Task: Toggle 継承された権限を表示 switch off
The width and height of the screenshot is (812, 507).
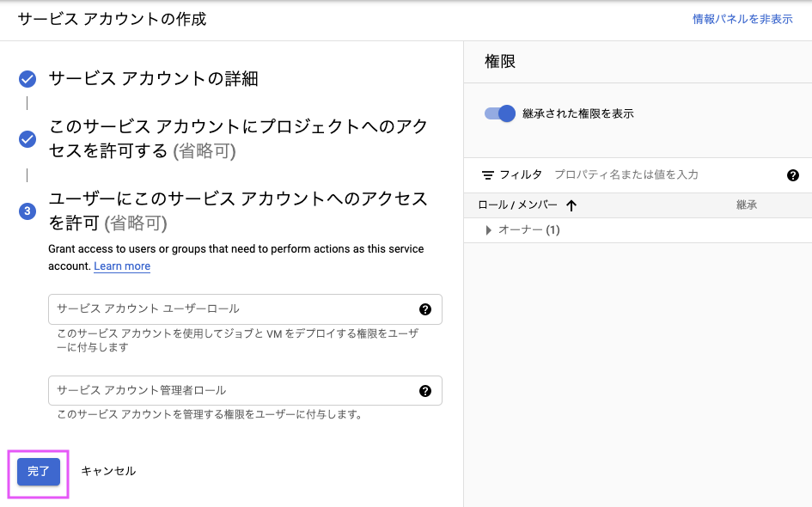Action: (499, 113)
